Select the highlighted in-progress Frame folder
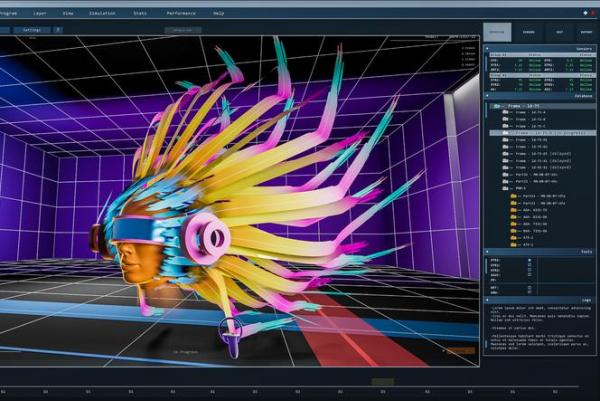The width and height of the screenshot is (600, 401). point(507,132)
